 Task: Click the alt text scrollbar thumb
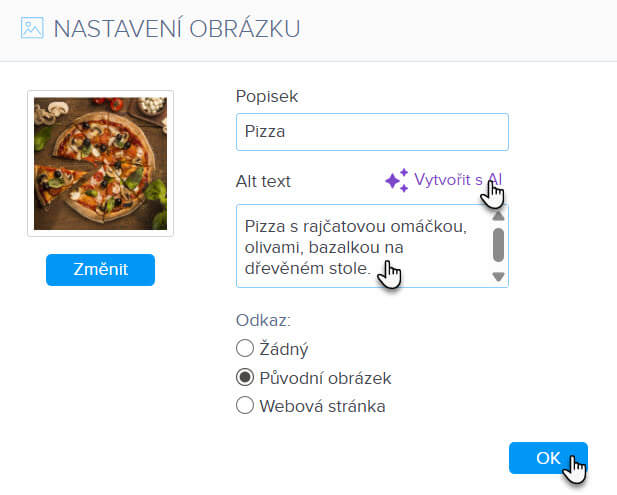[x=498, y=245]
